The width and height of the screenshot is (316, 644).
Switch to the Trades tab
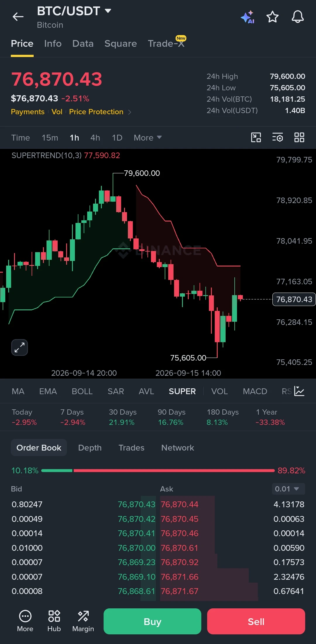(x=131, y=448)
